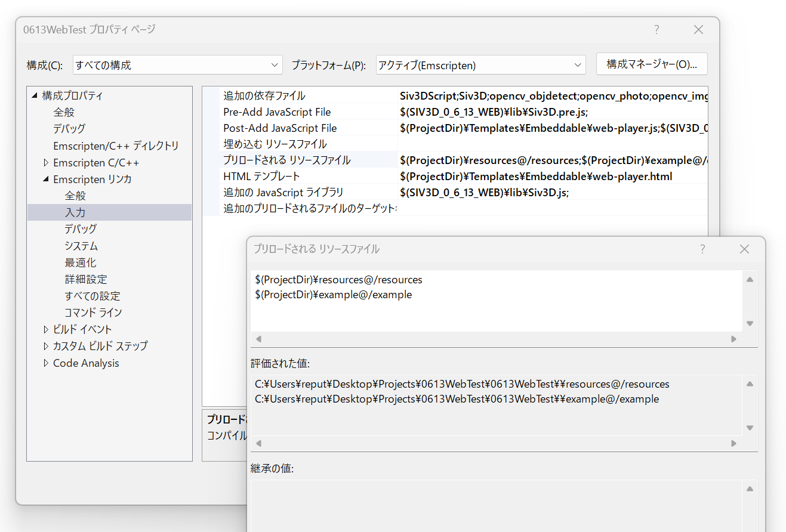Image resolution: width=786 pixels, height=532 pixels.
Task: Click 評価された値 scroll down arrow
Action: 750,428
